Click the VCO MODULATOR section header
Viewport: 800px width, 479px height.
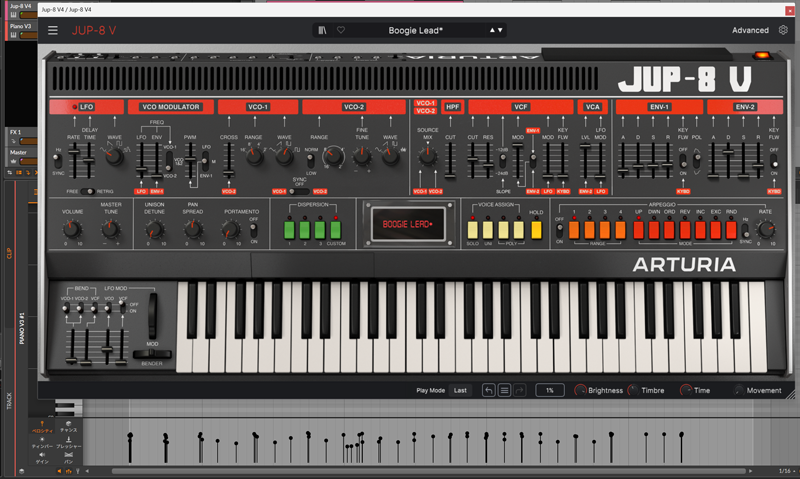pyautogui.click(x=170, y=107)
